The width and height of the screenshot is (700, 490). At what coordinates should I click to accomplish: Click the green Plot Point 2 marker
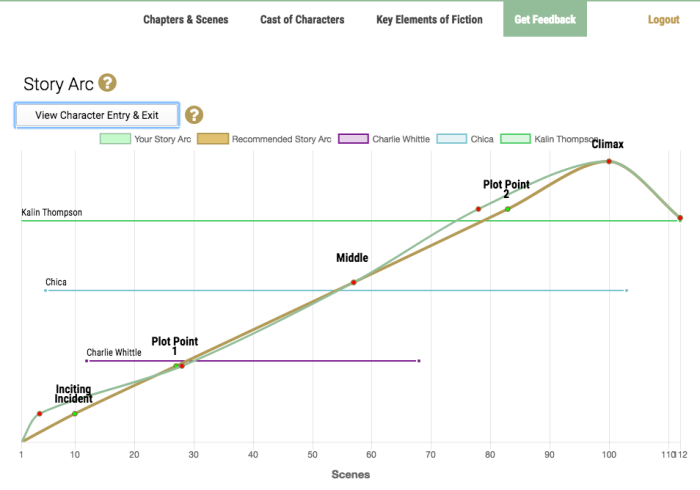pos(507,209)
